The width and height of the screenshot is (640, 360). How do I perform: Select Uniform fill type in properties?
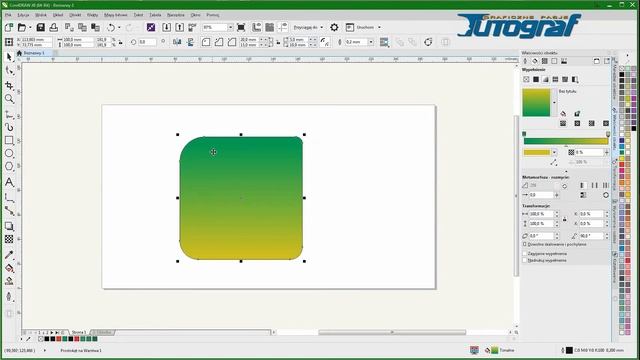point(536,79)
